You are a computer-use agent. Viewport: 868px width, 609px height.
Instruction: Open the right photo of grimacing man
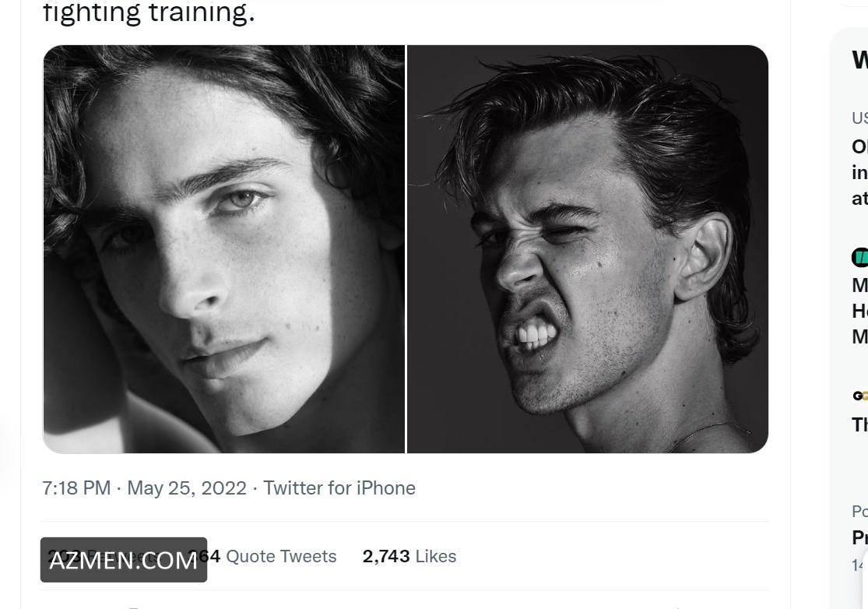[x=588, y=249]
